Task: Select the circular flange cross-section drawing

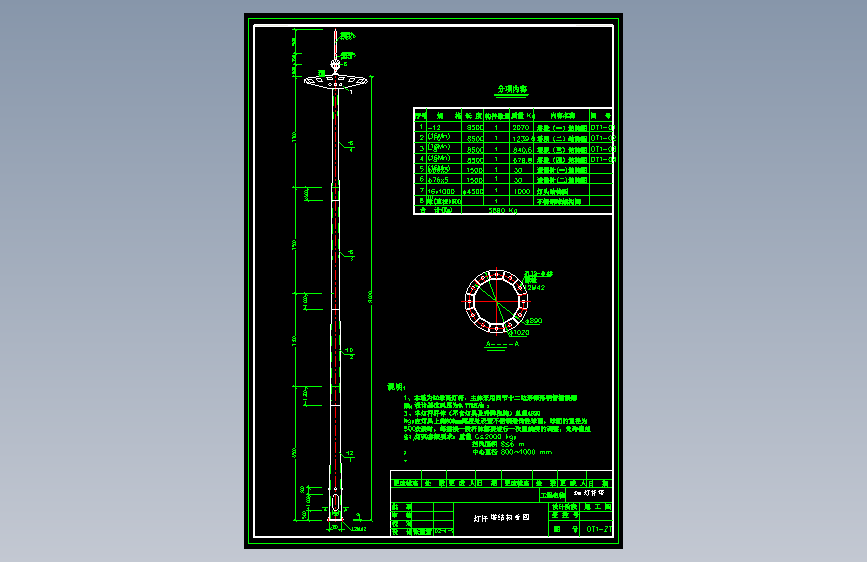Action: click(497, 301)
